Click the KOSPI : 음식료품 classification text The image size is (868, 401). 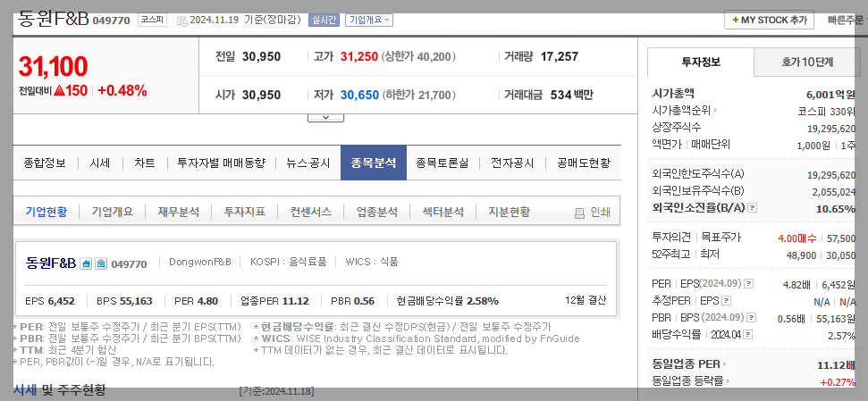289,262
